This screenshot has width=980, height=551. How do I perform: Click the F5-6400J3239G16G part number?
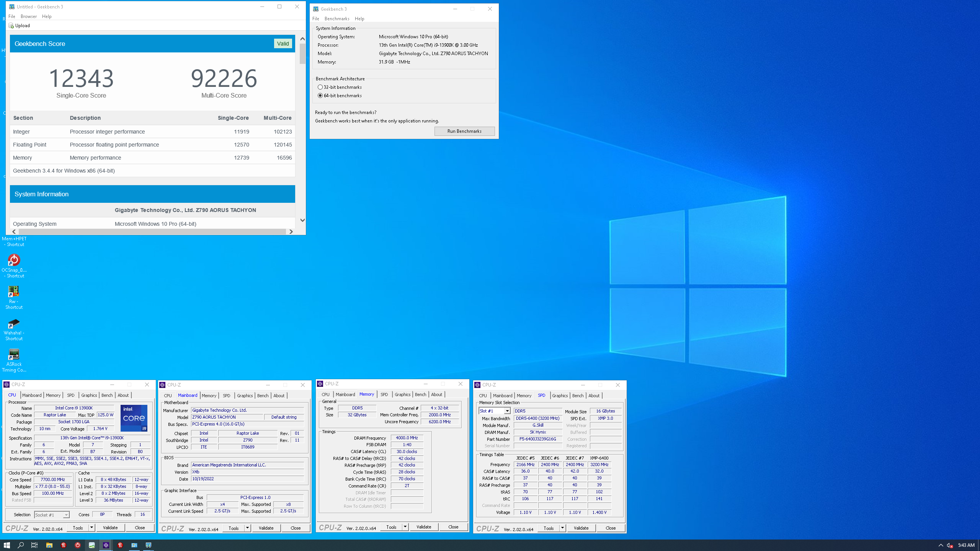pos(537,439)
